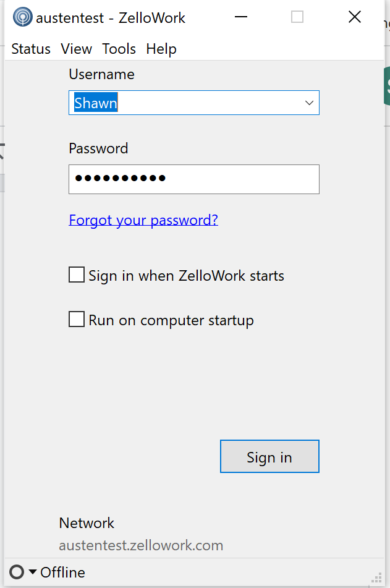Expand the Username dropdown arrow
Screen dimensions: 390x588
[309, 103]
